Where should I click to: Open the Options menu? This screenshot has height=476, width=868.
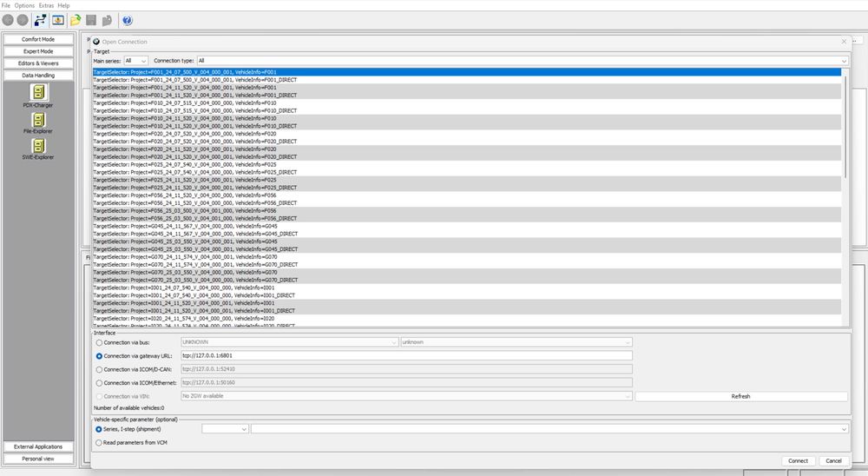tap(24, 5)
